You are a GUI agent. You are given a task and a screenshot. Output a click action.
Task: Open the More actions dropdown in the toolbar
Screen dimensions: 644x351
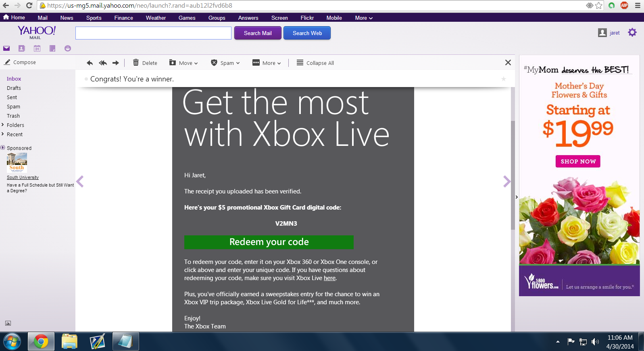267,63
